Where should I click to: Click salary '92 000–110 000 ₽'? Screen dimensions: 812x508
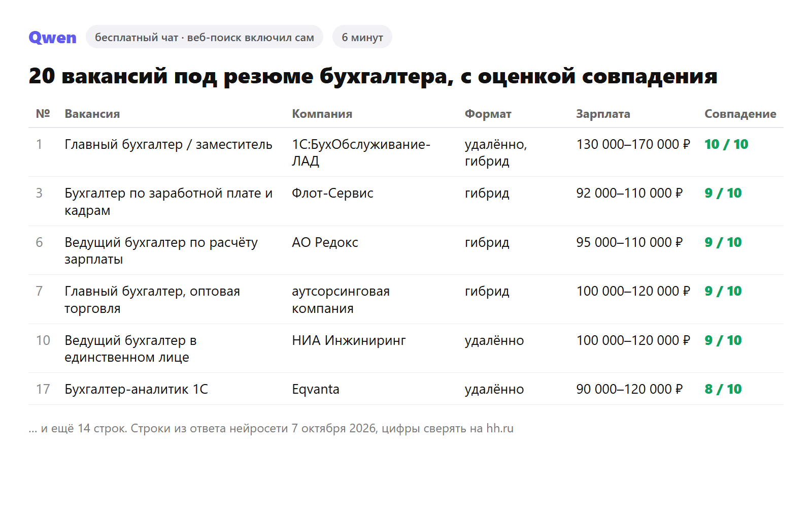(629, 193)
